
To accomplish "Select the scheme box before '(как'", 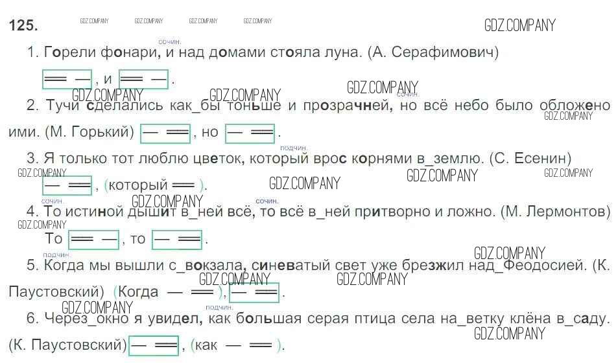I will [154, 346].
